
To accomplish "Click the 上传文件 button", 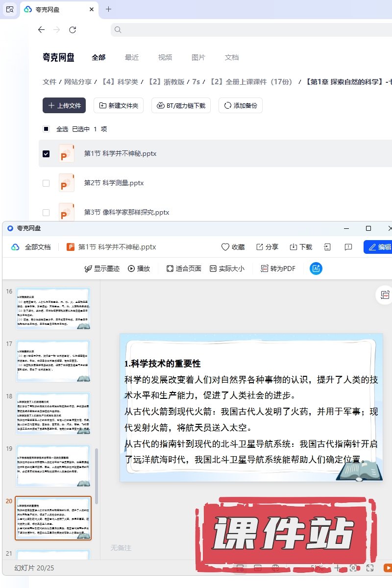I will (64, 105).
